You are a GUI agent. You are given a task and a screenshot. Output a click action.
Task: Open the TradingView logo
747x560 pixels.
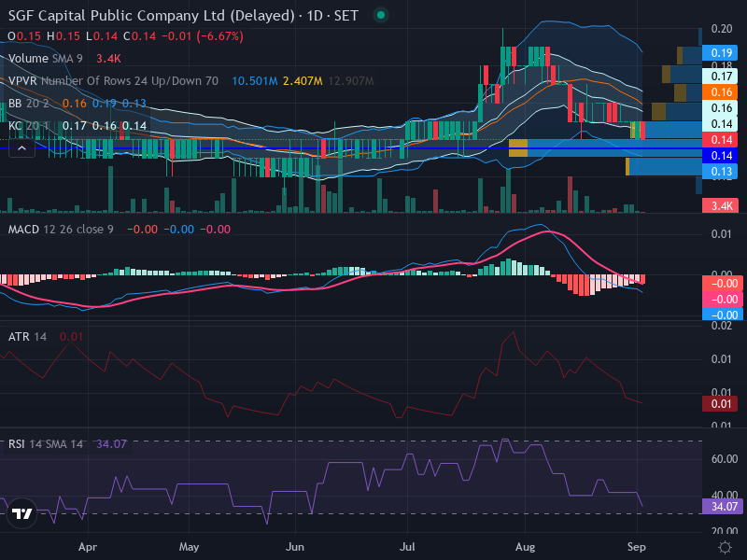click(21, 513)
